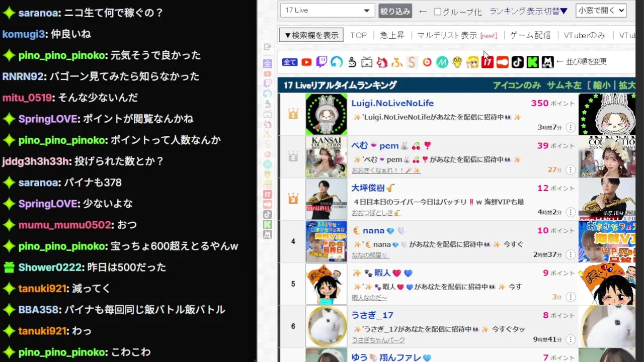Open three-dot menu for ぺむ pem row
The width and height of the screenshot is (644, 362).
click(x=570, y=169)
